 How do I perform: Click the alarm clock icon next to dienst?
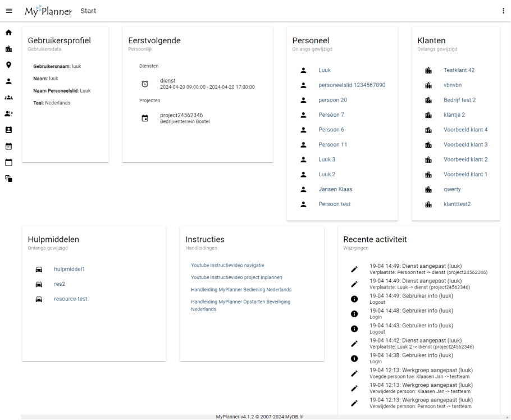(x=145, y=83)
